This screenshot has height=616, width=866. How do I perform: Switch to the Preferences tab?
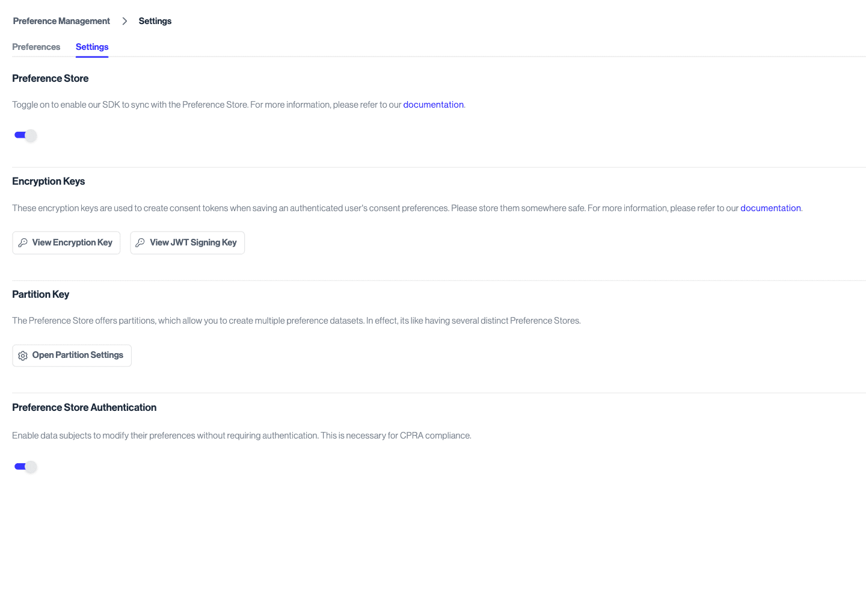36,47
